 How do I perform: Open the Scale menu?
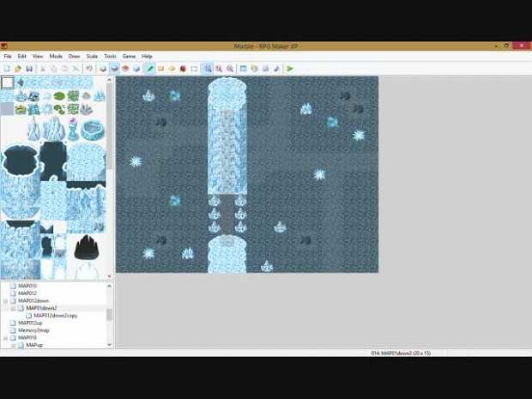(x=92, y=57)
